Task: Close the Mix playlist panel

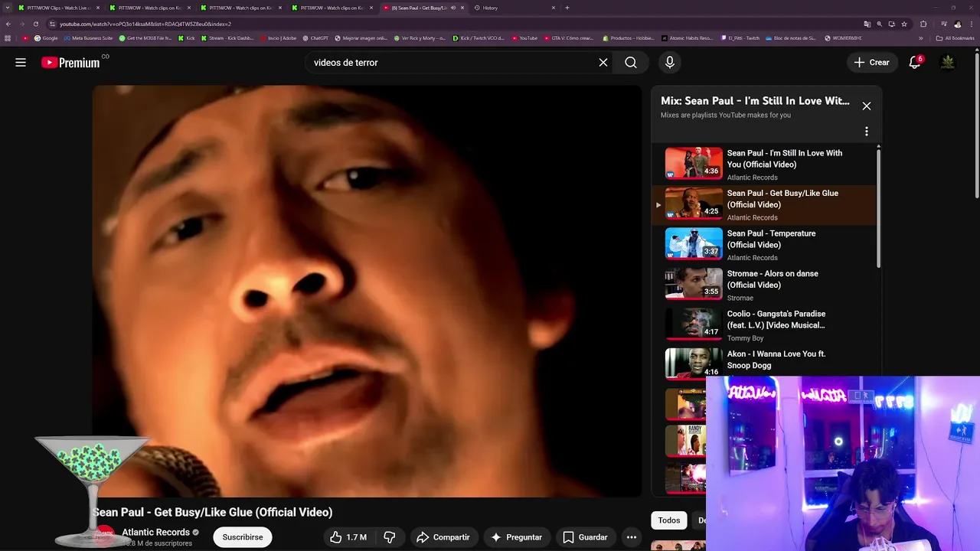Action: (x=867, y=106)
